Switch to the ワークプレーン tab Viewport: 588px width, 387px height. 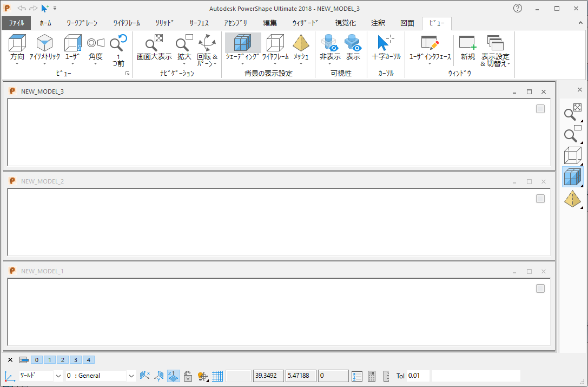(82, 23)
